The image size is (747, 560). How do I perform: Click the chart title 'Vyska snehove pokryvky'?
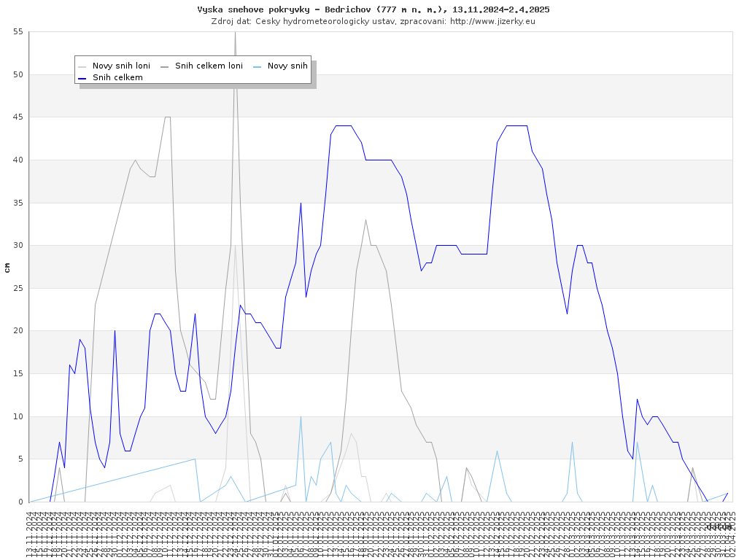coord(373,9)
